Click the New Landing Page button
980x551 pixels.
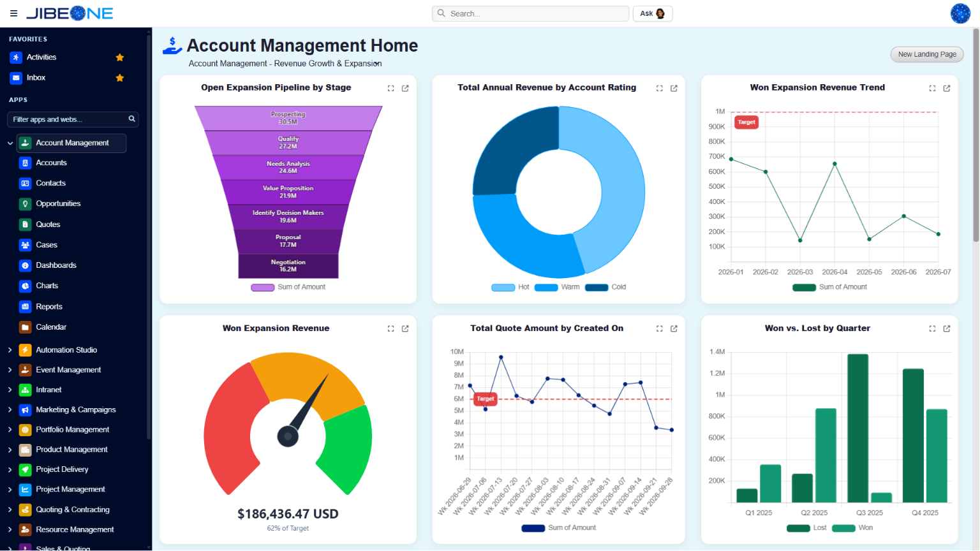(927, 54)
